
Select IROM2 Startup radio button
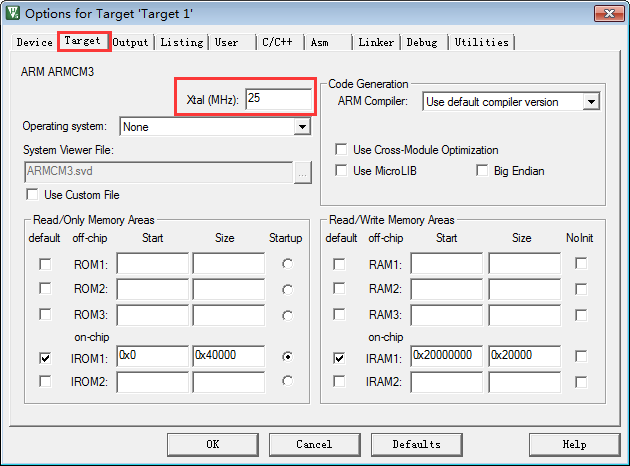[287, 380]
